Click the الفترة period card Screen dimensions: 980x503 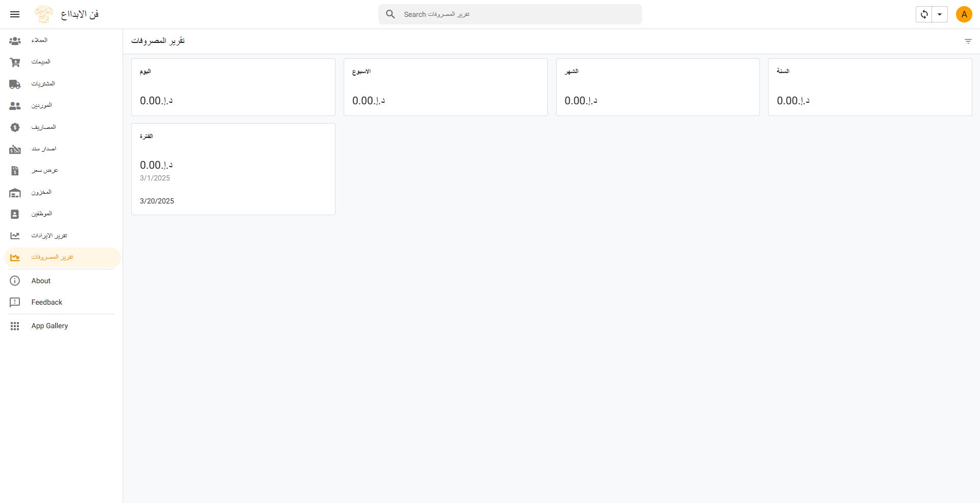coord(233,169)
